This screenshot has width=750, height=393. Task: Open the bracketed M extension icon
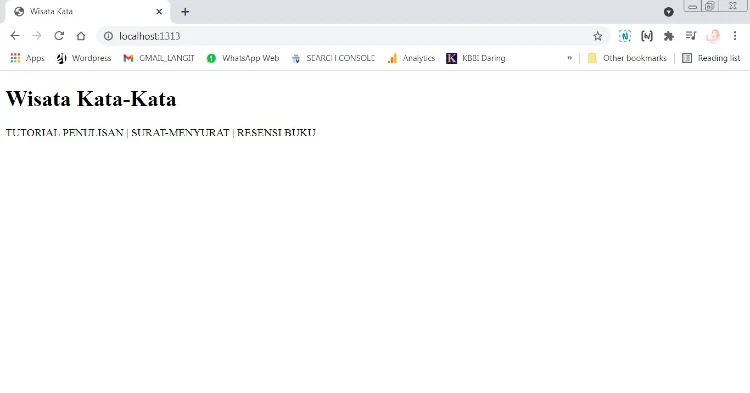click(x=647, y=36)
